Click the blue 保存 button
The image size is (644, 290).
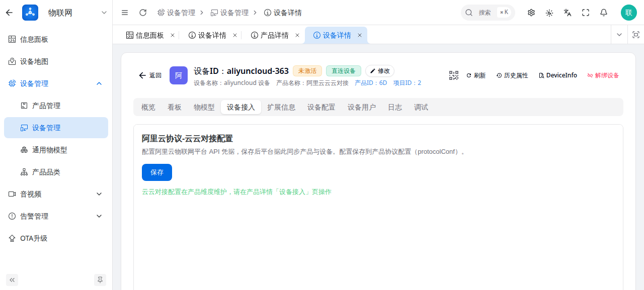coord(157,172)
